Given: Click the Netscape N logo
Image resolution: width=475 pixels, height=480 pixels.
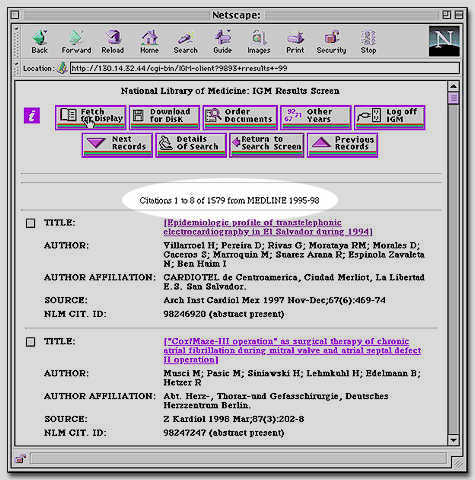Looking at the screenshot, I should coord(444,41).
